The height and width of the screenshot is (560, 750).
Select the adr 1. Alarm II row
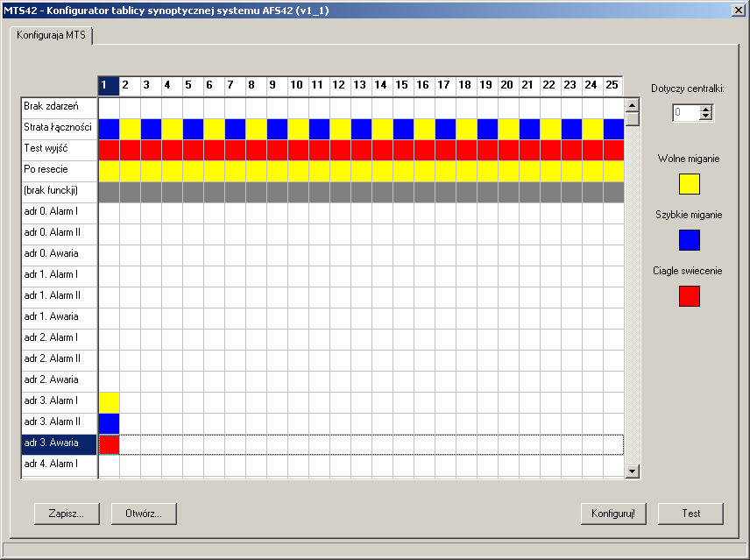click(x=60, y=297)
